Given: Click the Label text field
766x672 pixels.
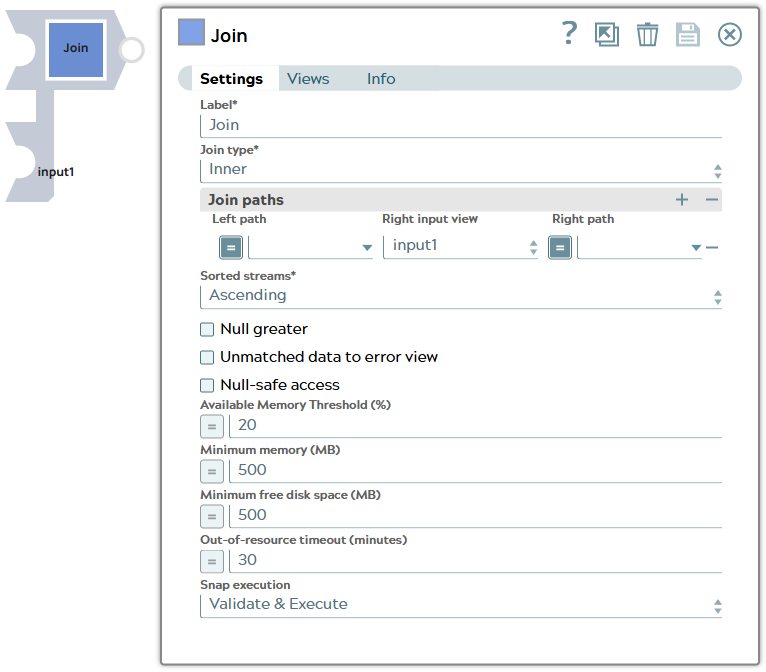Looking at the screenshot, I should [x=460, y=125].
